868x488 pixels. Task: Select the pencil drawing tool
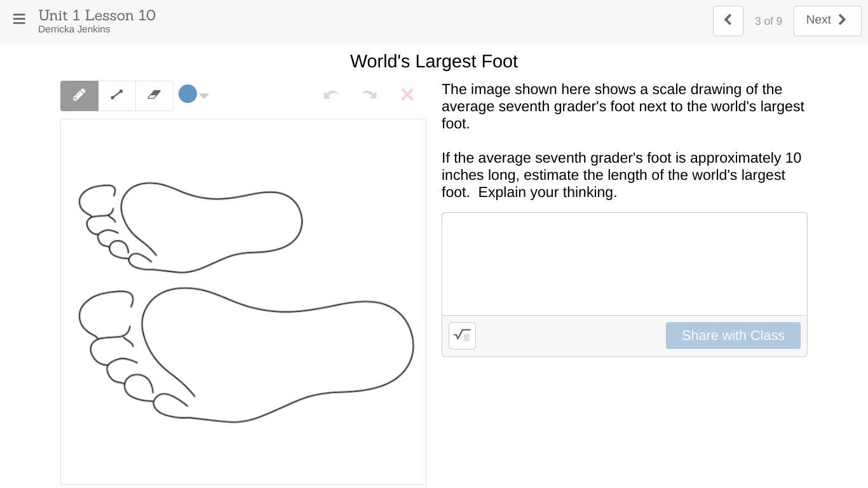(79, 95)
